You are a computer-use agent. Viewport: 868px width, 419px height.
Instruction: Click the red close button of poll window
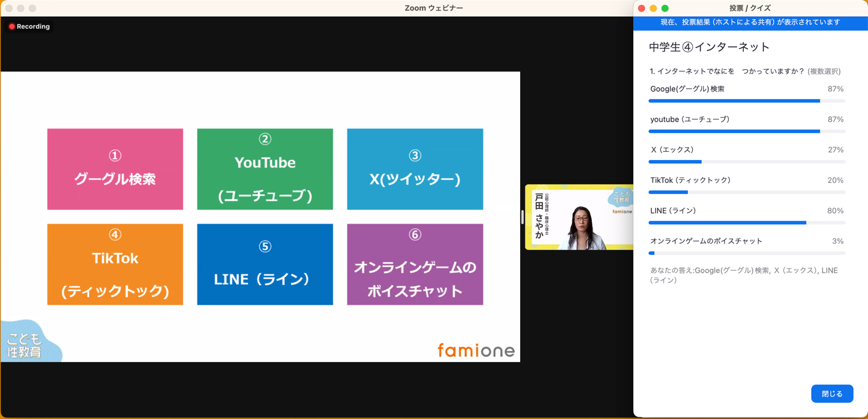(641, 8)
